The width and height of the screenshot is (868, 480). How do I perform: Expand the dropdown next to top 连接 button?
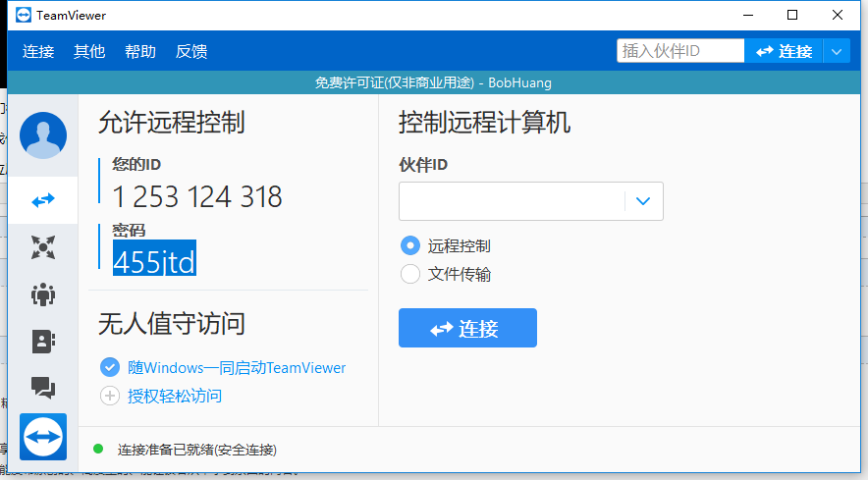pyautogui.click(x=837, y=51)
